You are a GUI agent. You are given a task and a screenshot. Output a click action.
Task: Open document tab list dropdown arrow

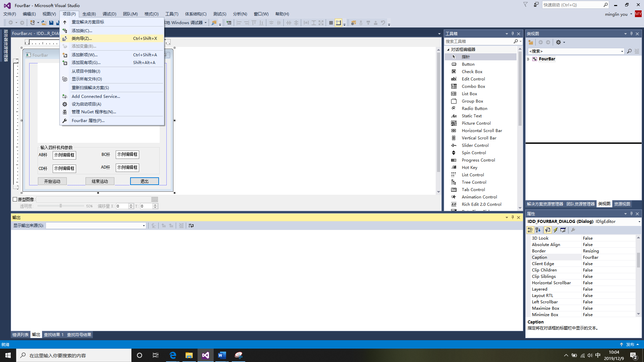tap(439, 34)
